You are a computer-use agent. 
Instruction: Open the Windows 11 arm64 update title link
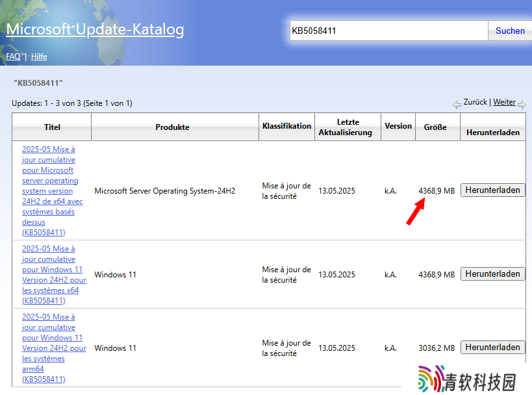point(54,348)
